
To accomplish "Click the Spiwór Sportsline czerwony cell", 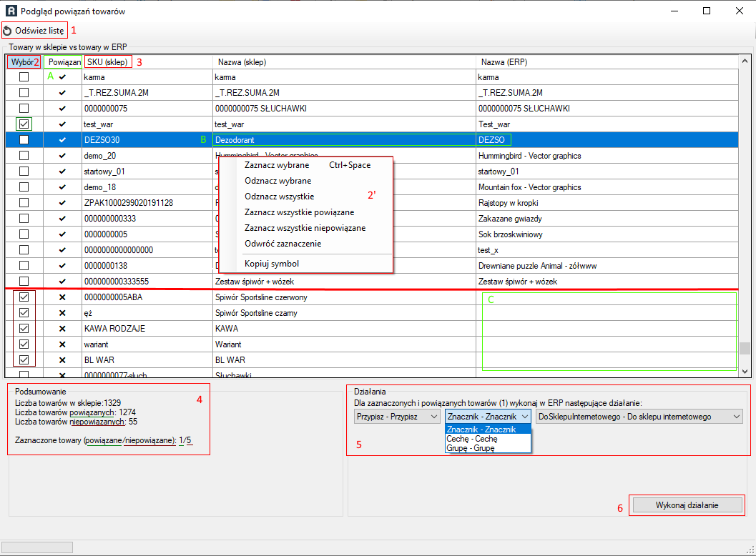I will click(344, 297).
